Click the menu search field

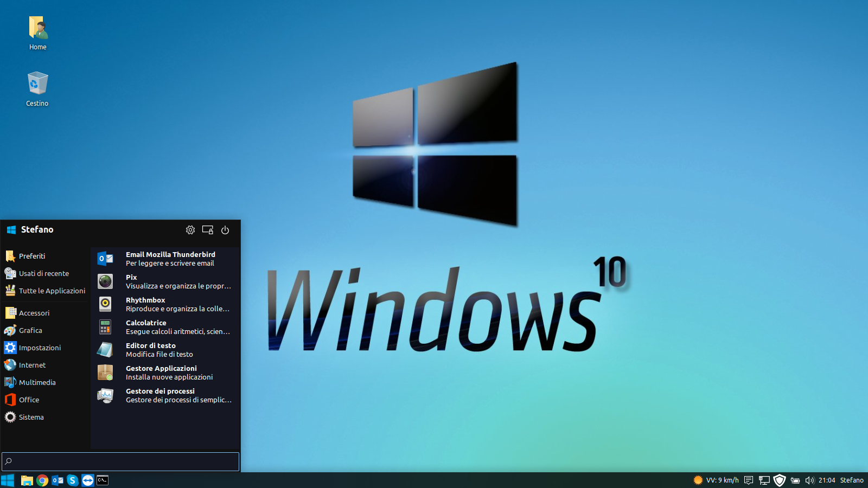pyautogui.click(x=120, y=461)
